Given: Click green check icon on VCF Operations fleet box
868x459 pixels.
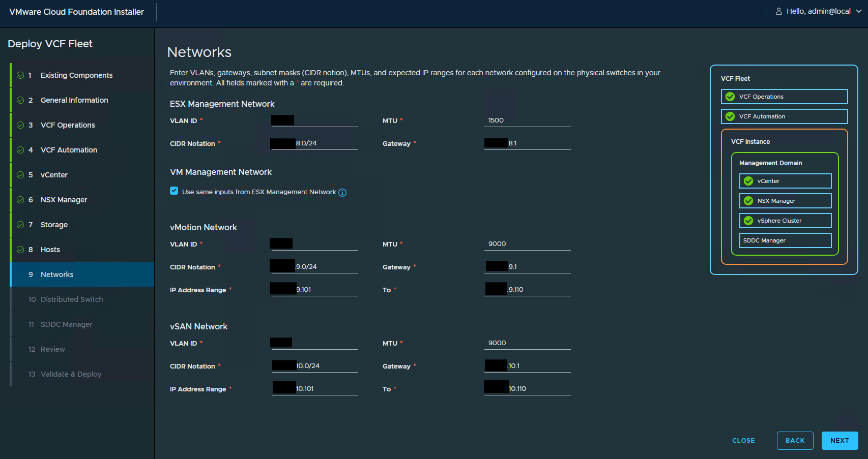Looking at the screenshot, I should pos(730,97).
